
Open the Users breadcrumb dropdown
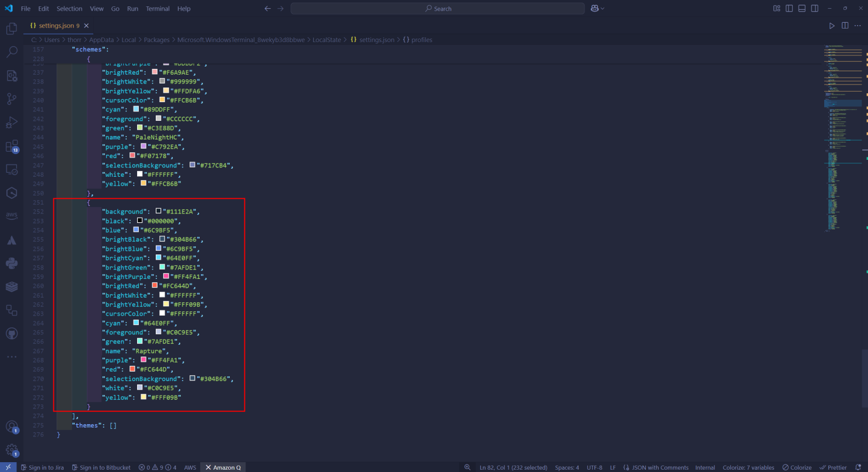pyautogui.click(x=52, y=40)
